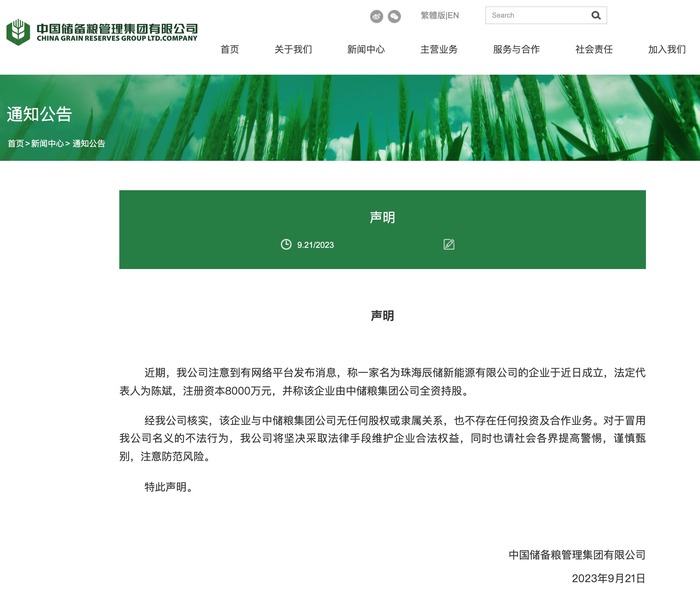The height and width of the screenshot is (608, 700).
Task: Click the 声明 title in green header
Action: tap(382, 217)
